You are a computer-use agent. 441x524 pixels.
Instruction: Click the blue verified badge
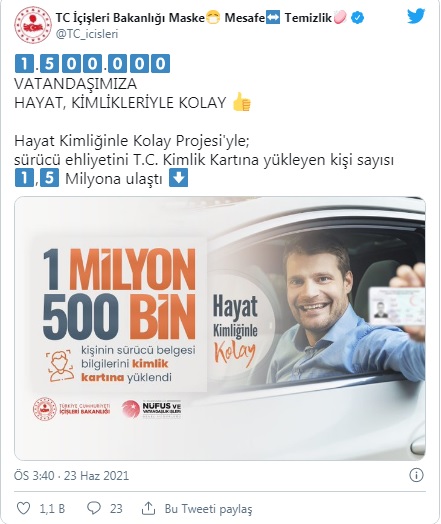click(357, 17)
